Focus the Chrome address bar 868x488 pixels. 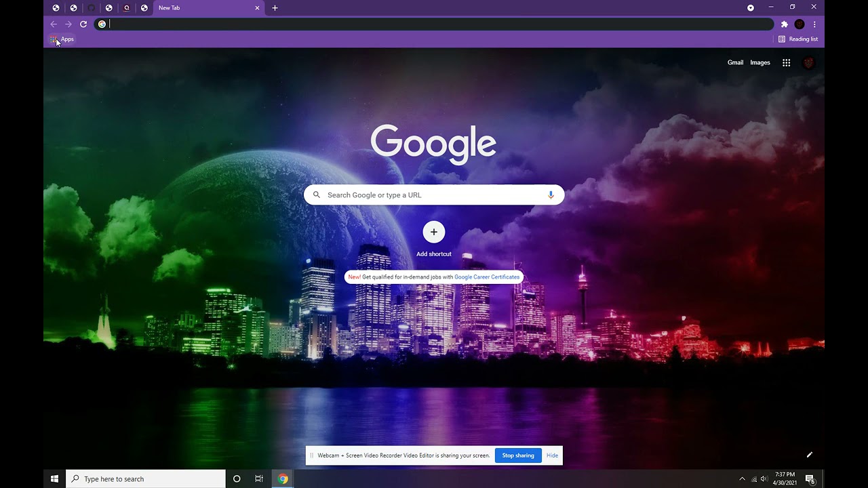click(x=434, y=24)
